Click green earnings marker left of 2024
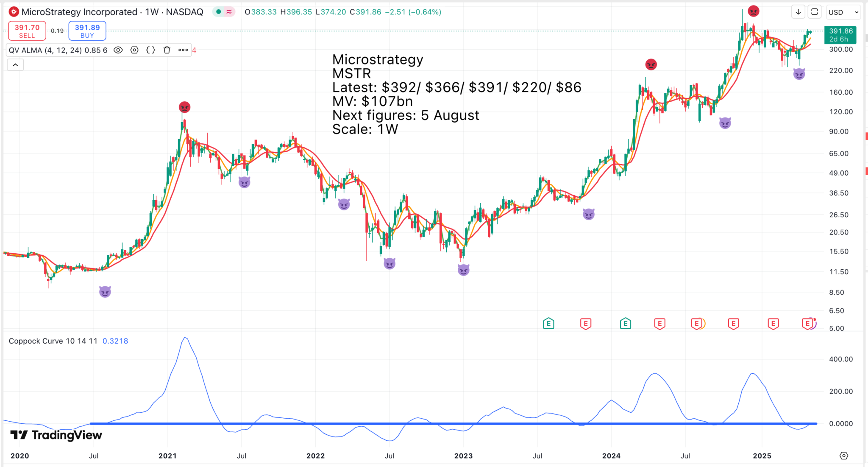The height and width of the screenshot is (467, 868). point(548,324)
